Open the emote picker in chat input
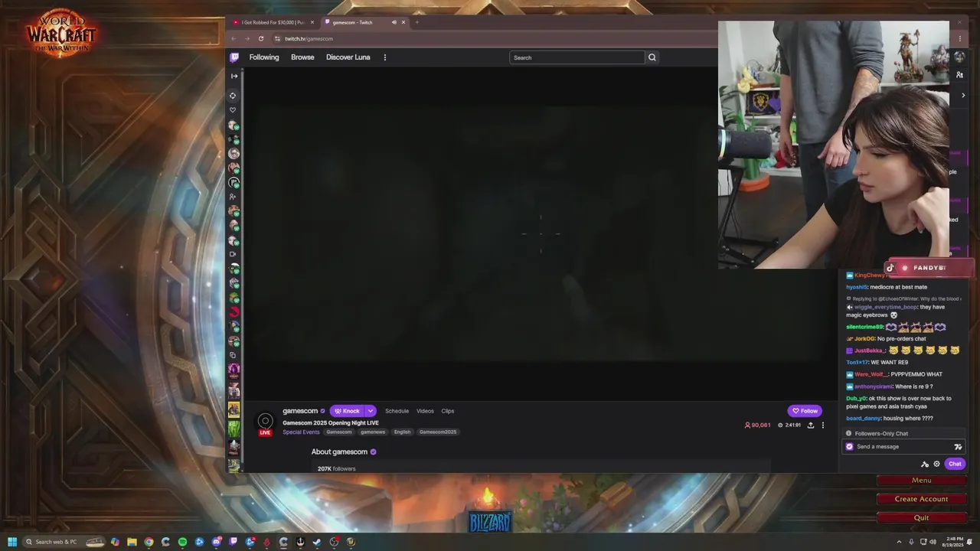Image resolution: width=980 pixels, height=551 pixels. point(957,447)
